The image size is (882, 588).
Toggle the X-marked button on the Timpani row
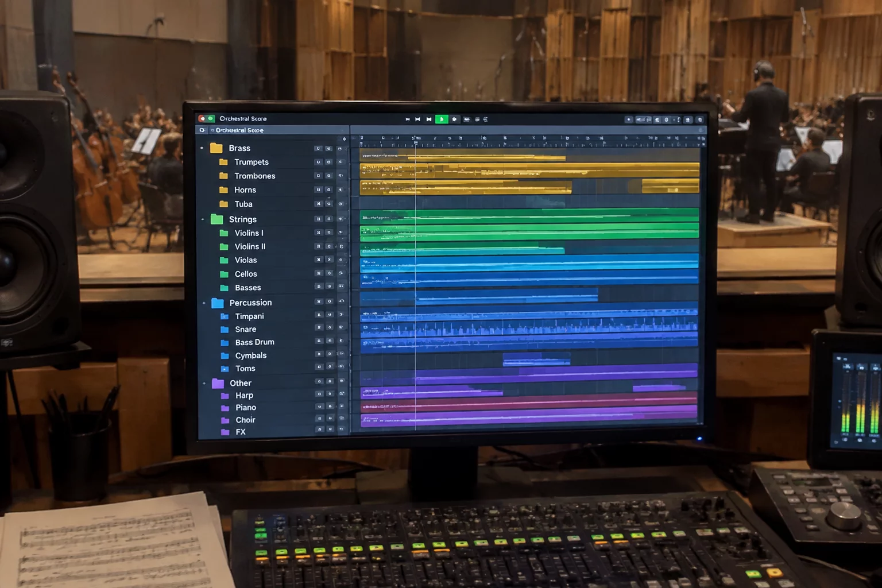tap(319, 315)
